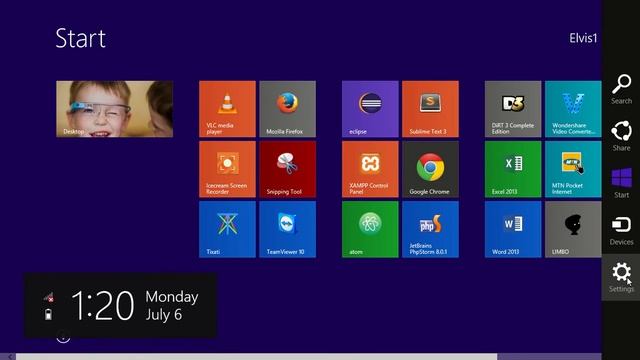Open XAMPP Control Panel tile

point(370,169)
